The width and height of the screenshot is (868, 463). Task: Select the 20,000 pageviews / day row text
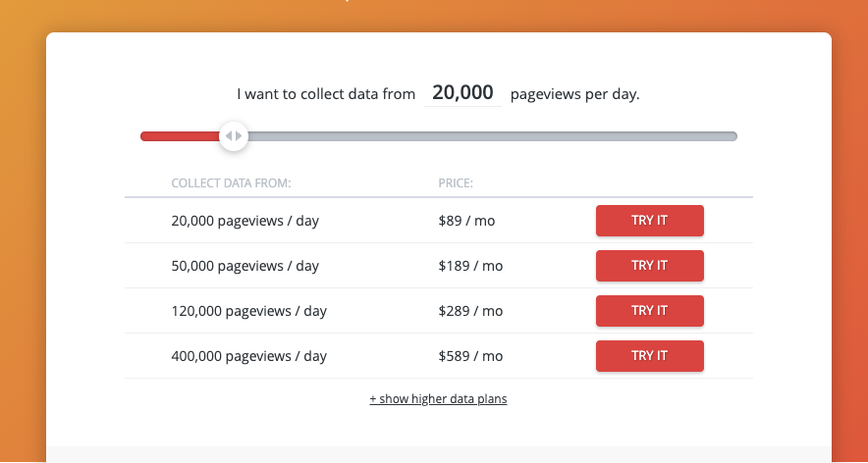pos(245,221)
